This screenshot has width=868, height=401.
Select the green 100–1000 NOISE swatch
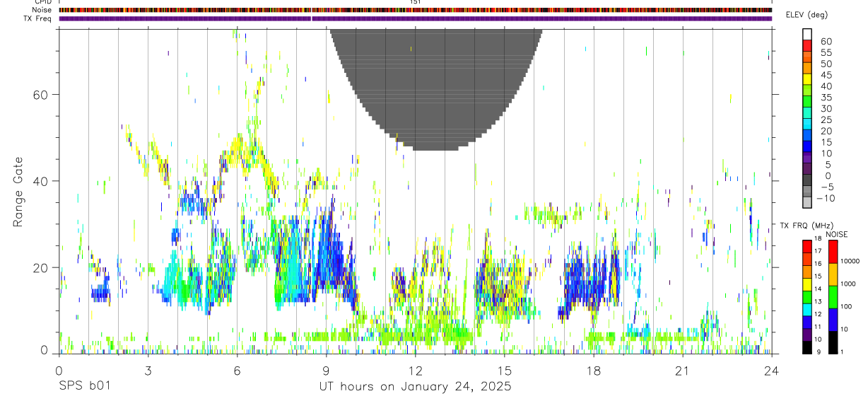(x=833, y=296)
